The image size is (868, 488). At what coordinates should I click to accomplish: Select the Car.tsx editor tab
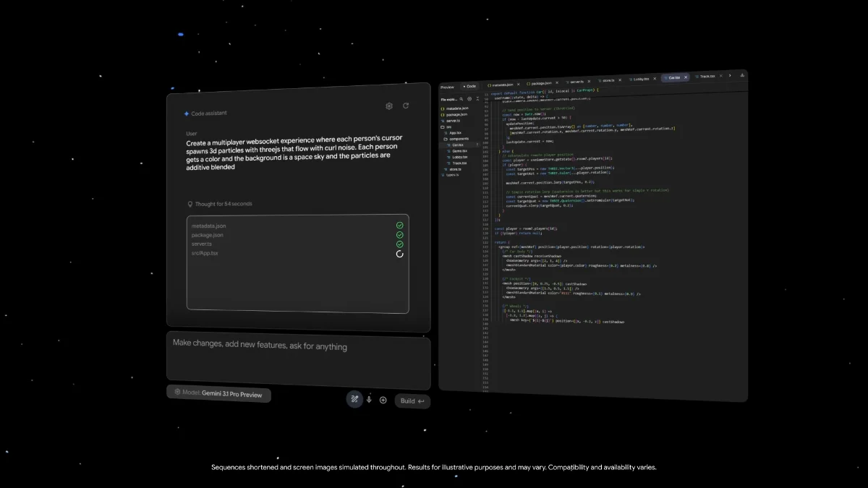[674, 77]
